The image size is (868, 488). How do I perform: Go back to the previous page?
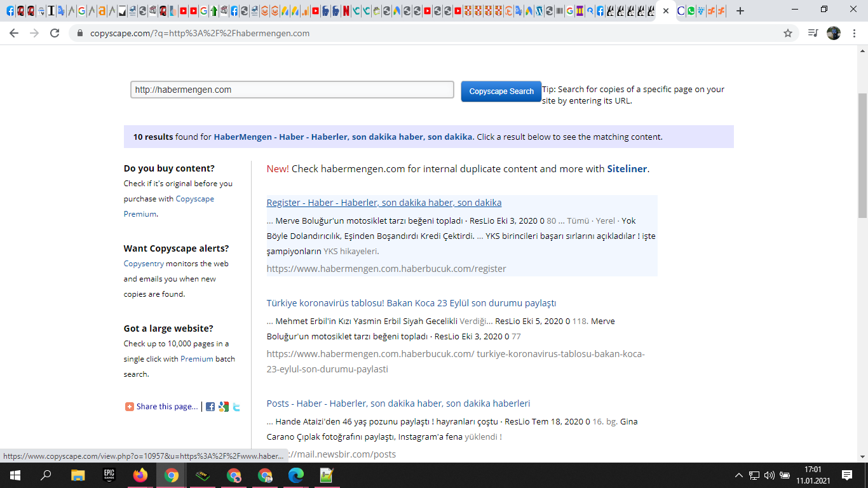(14, 33)
